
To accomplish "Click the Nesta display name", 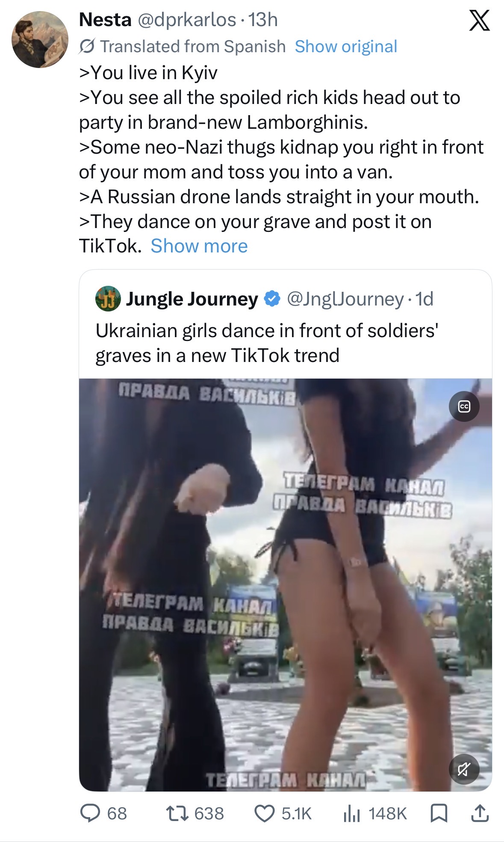I will pos(105,20).
